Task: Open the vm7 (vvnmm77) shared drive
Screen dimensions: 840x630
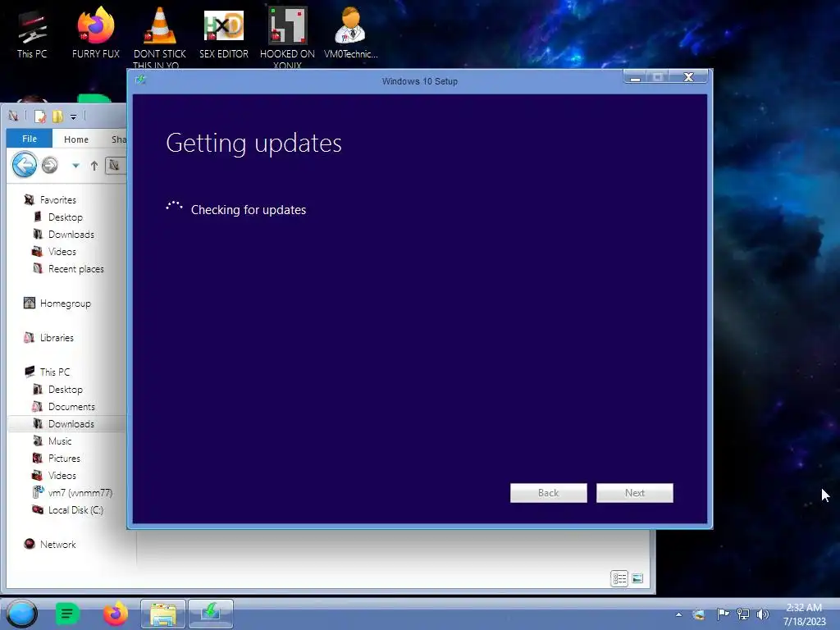Action: click(80, 492)
